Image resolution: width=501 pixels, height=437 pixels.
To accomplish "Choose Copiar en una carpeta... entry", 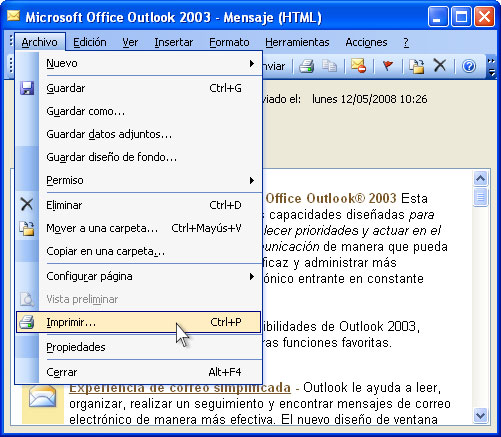I will pos(138,251).
